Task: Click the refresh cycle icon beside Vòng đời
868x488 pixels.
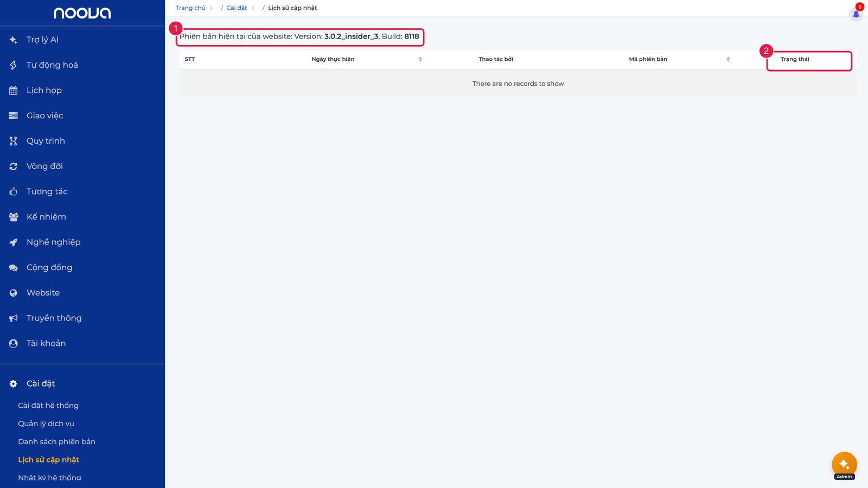Action: click(14, 166)
